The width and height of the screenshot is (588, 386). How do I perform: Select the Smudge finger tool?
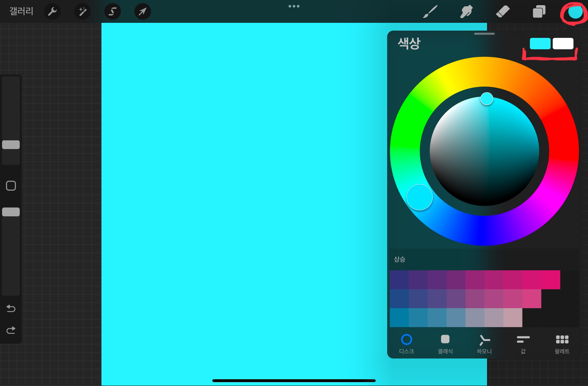click(466, 12)
